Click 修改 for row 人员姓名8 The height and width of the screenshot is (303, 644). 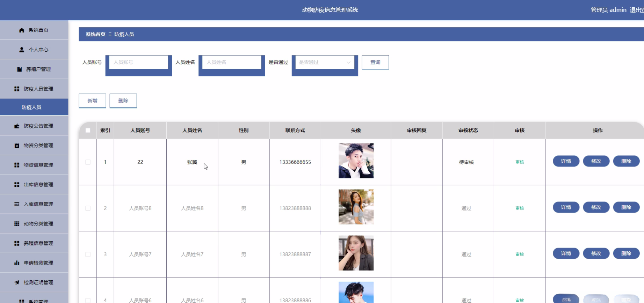[596, 207]
